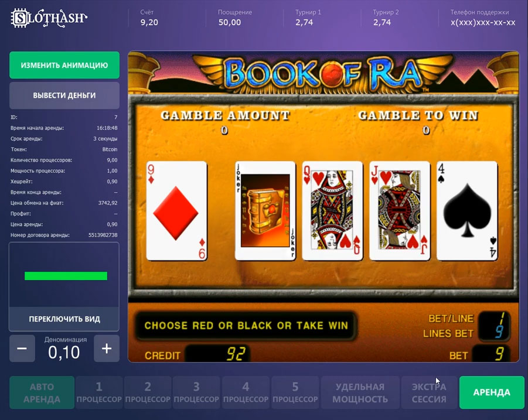Select 5 процессор option
528x420 pixels.
pos(295,392)
